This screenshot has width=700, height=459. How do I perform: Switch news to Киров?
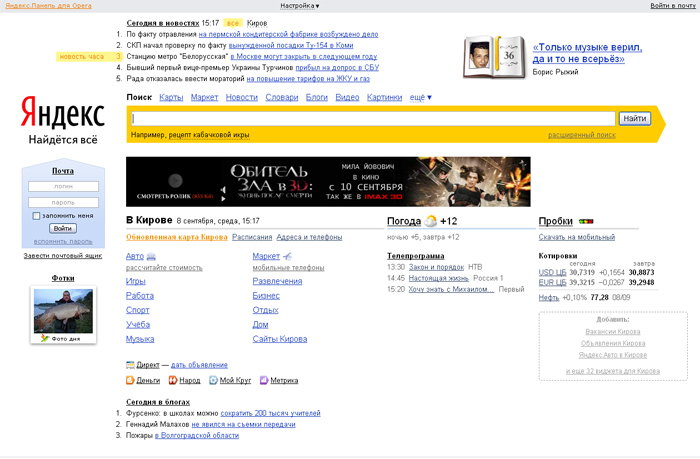click(x=257, y=23)
